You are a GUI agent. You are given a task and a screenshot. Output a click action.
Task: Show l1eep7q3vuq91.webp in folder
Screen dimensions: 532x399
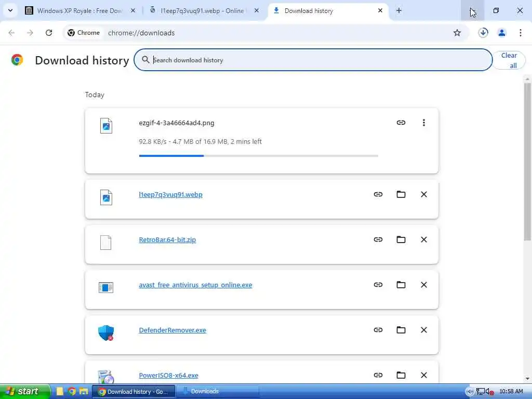tap(401, 194)
